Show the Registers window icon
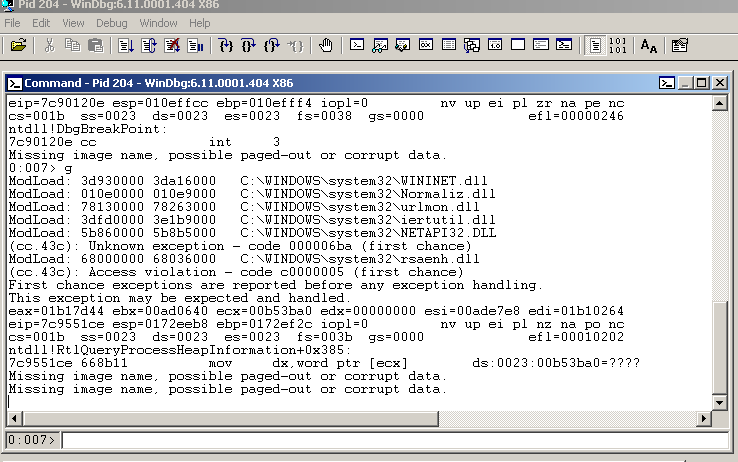This screenshot has width=738, height=462. (425, 45)
